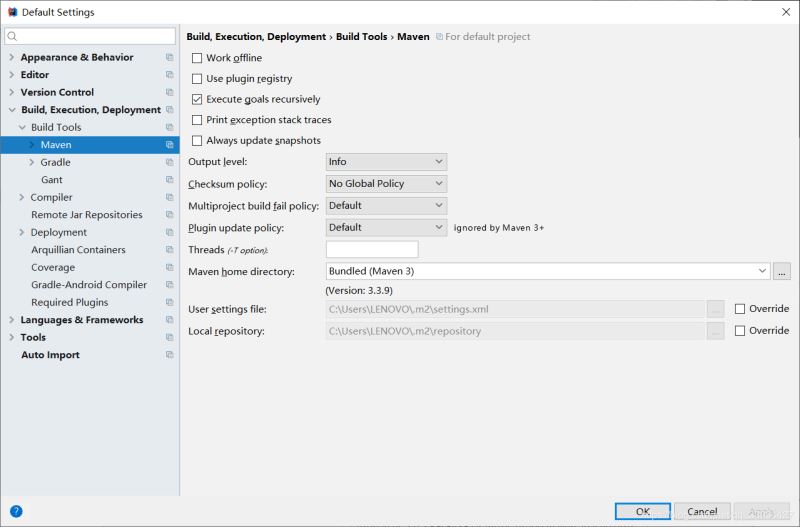Enable Override for User settings file
800x527 pixels.
pos(740,309)
